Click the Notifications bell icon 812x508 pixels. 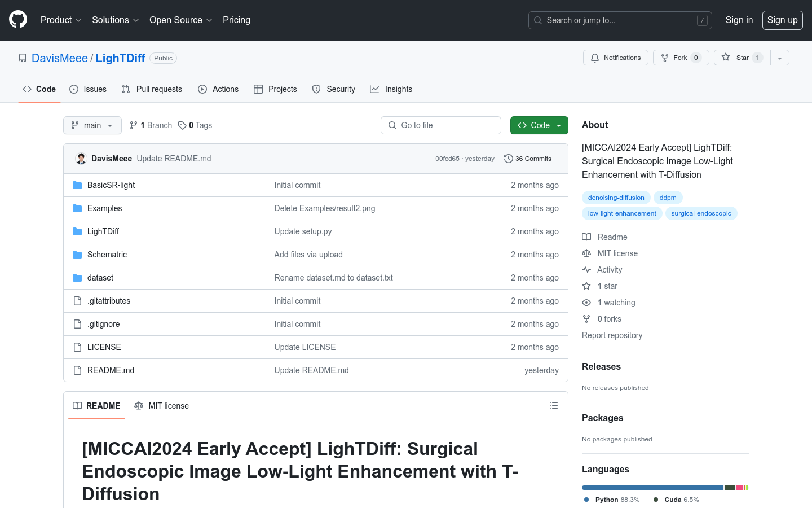[x=595, y=58]
